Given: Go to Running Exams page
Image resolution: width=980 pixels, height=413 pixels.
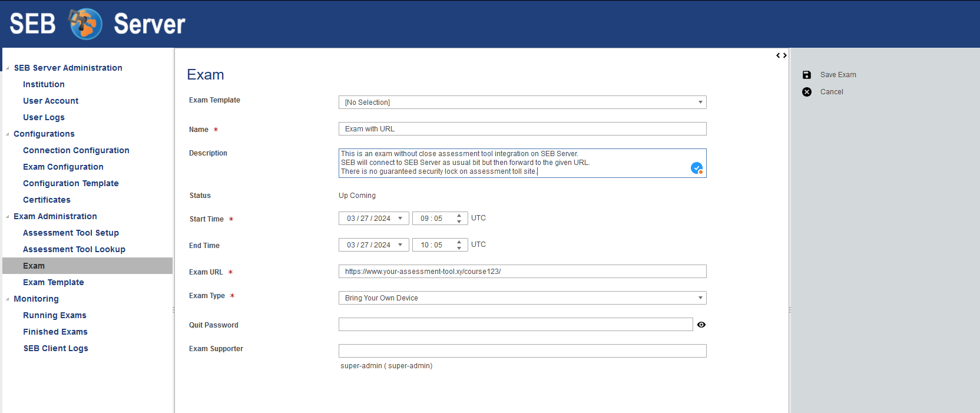Looking at the screenshot, I should click(55, 315).
